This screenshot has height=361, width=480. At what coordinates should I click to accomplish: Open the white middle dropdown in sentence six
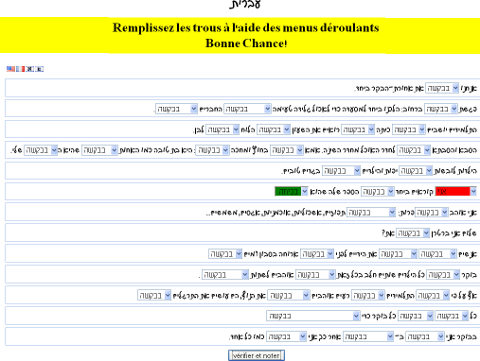click(x=378, y=192)
